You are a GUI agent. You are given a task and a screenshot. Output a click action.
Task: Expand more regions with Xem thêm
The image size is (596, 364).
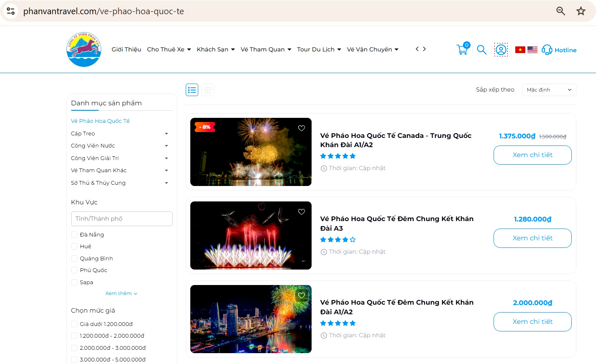pos(121,293)
